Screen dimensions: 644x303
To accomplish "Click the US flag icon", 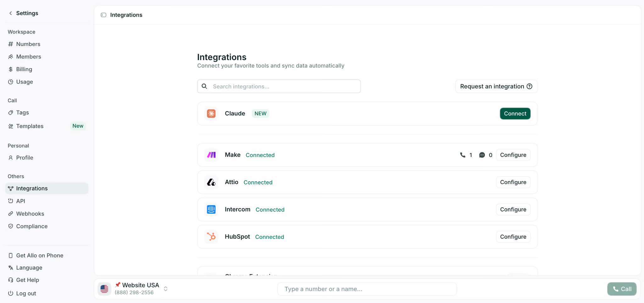I will [104, 289].
